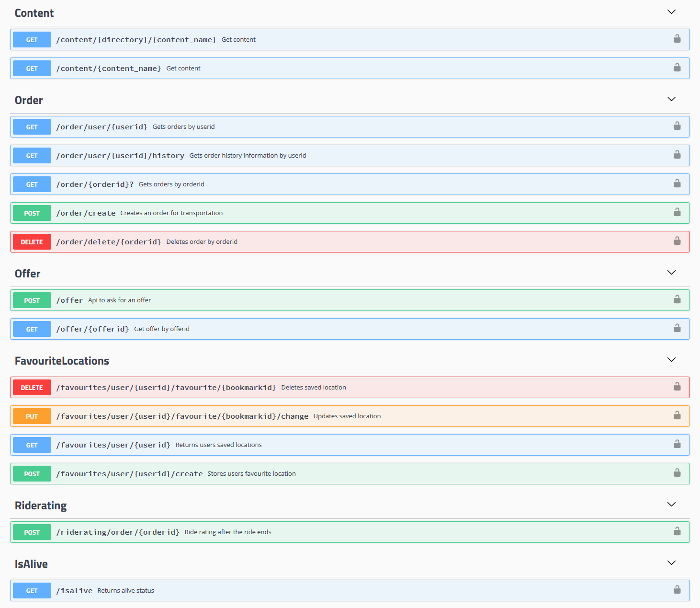The width and height of the screenshot is (700, 608).
Task: Click the /content/{directory}/{content_name} path
Action: pos(136,40)
